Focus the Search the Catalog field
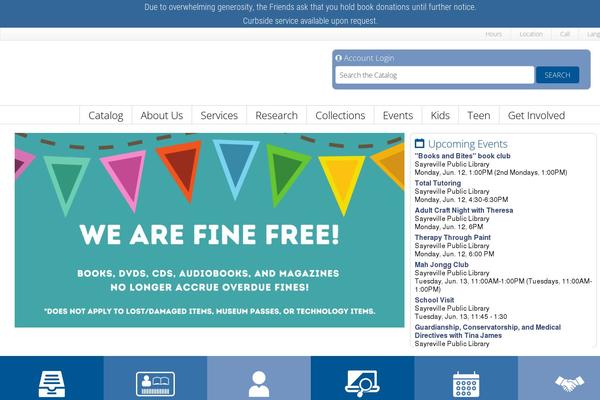Viewport: 600px width, 400px height. pyautogui.click(x=435, y=75)
